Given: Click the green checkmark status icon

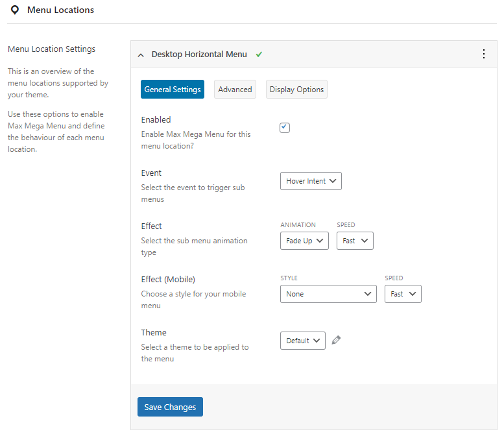Looking at the screenshot, I should coord(259,54).
